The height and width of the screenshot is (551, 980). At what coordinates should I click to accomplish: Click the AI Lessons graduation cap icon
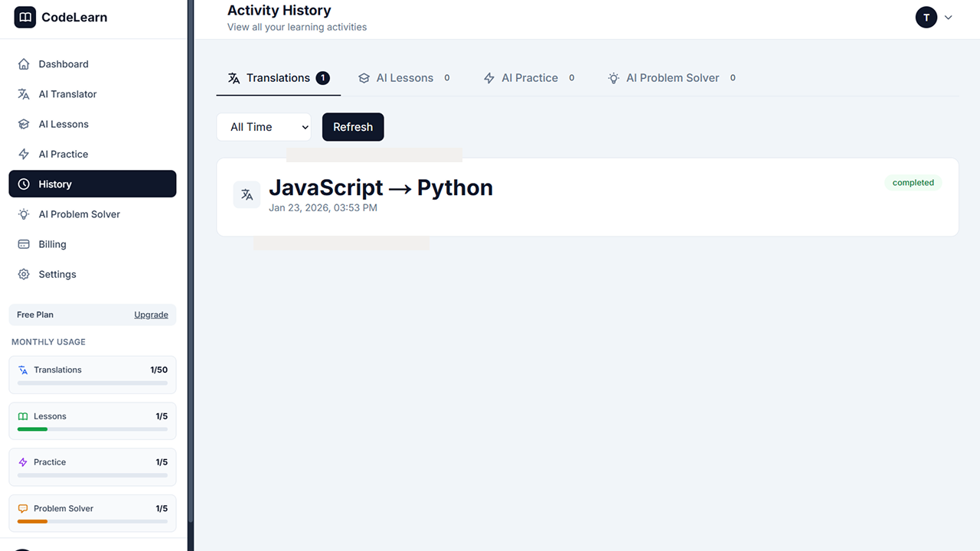(24, 124)
